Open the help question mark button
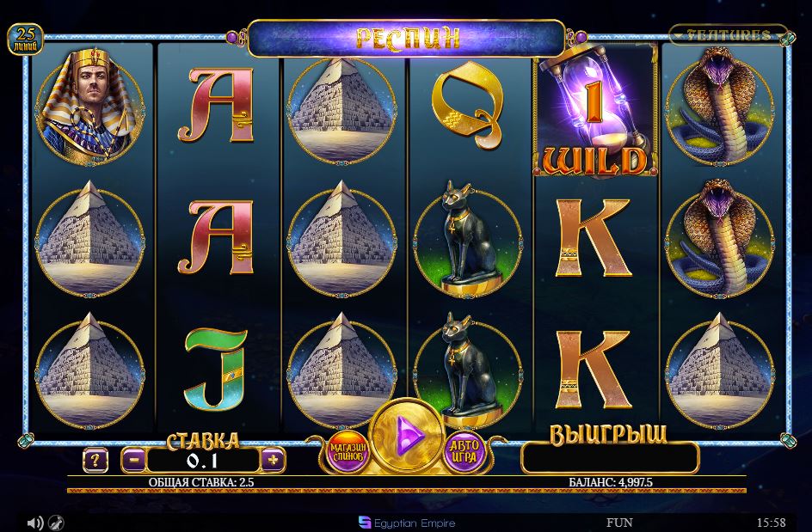The height and width of the screenshot is (532, 812). (x=95, y=460)
